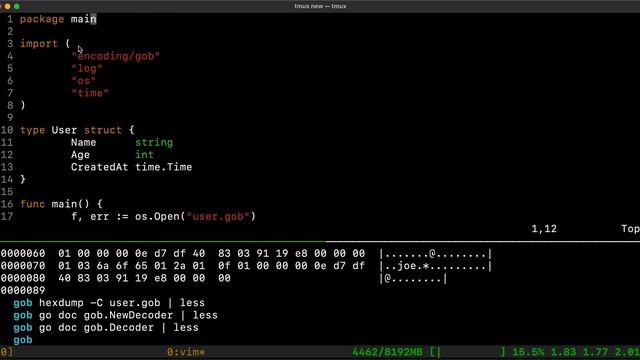This screenshot has height=360, width=640.
Task: Click the "encoding/gob" import string
Action: click(116, 56)
